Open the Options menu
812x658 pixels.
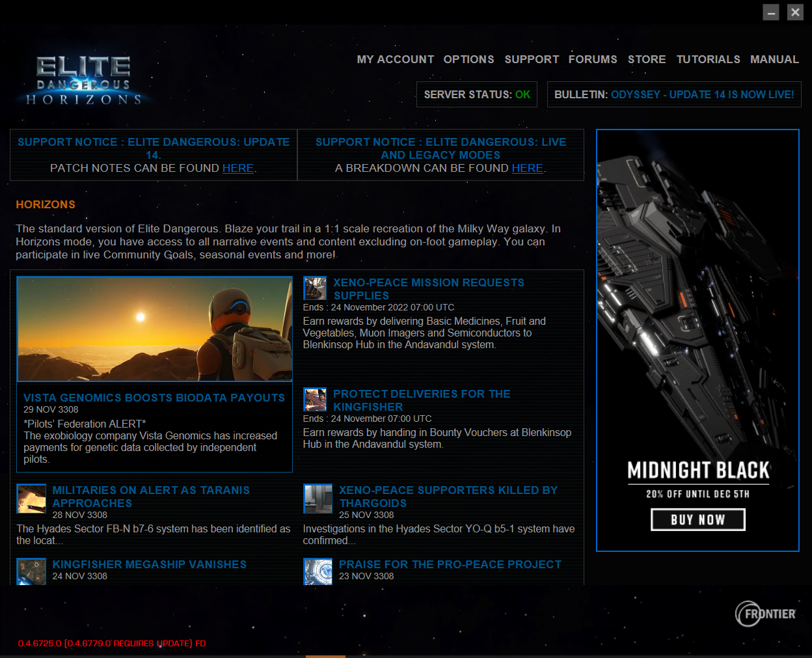[469, 59]
